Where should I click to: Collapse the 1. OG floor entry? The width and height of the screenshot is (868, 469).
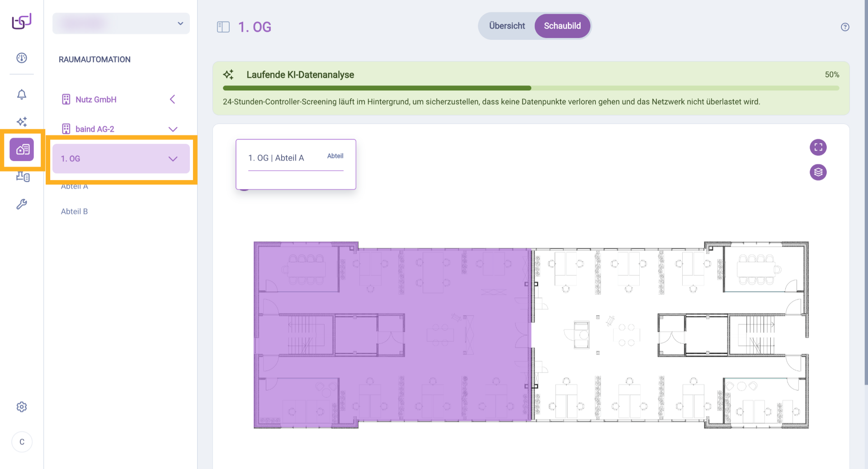point(173,159)
